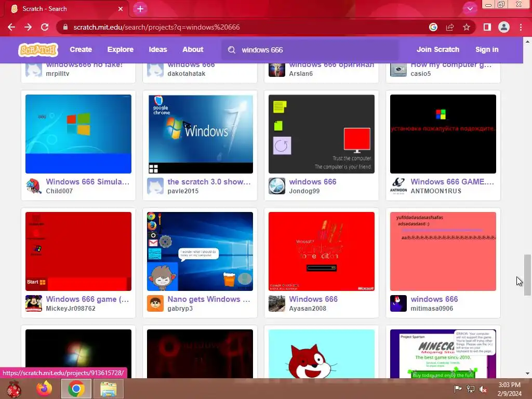Open mitimasa0906's windows 666 project title

434,299
